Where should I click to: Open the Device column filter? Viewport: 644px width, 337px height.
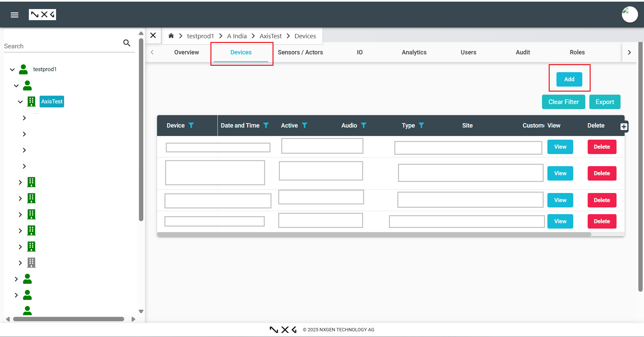point(191,125)
